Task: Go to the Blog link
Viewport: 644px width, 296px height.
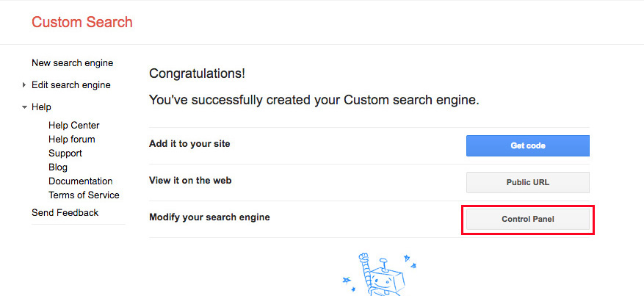Action: 58,167
